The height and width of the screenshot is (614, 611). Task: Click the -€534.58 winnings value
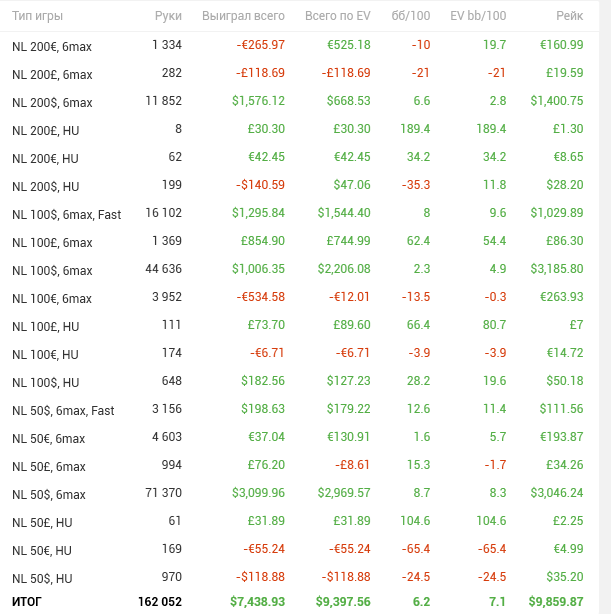point(261,298)
